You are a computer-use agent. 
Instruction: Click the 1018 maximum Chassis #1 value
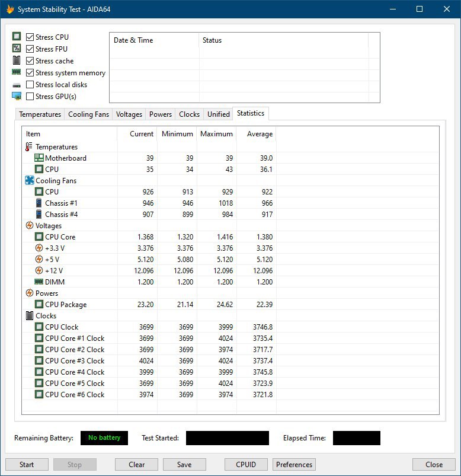(226, 203)
